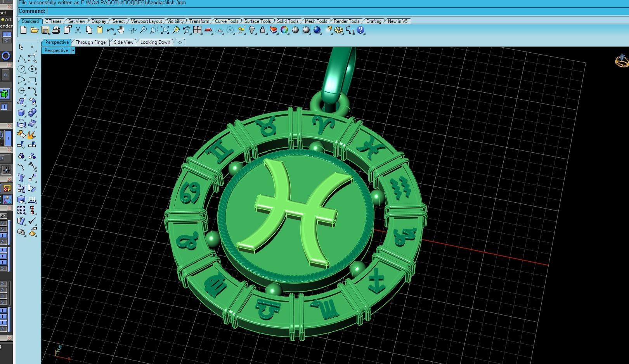Open the Visibility toolbar tab
Image resolution: width=629 pixels, height=364 pixels.
[175, 21]
